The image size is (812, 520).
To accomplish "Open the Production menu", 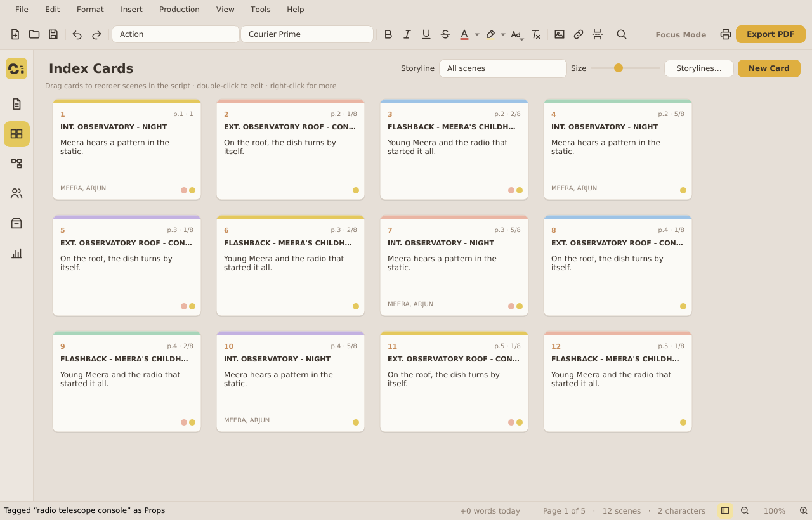I will pos(180,10).
